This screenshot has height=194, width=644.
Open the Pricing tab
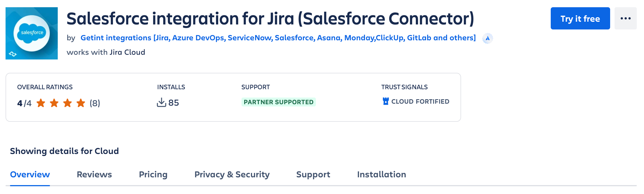pos(153,175)
